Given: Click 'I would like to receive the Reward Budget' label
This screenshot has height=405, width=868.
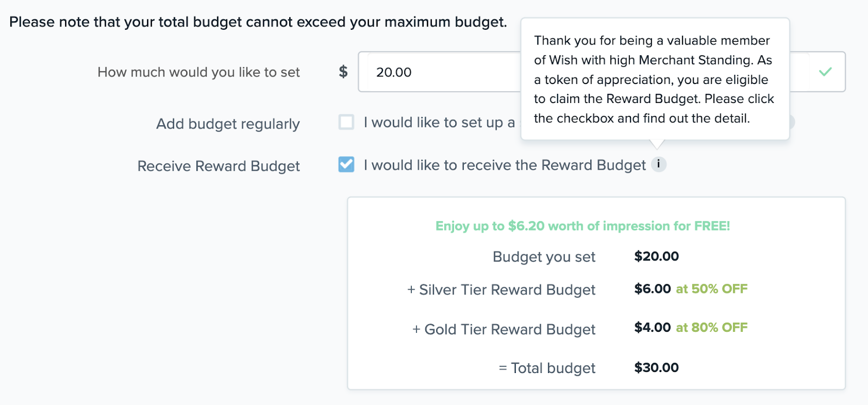Looking at the screenshot, I should pos(505,165).
